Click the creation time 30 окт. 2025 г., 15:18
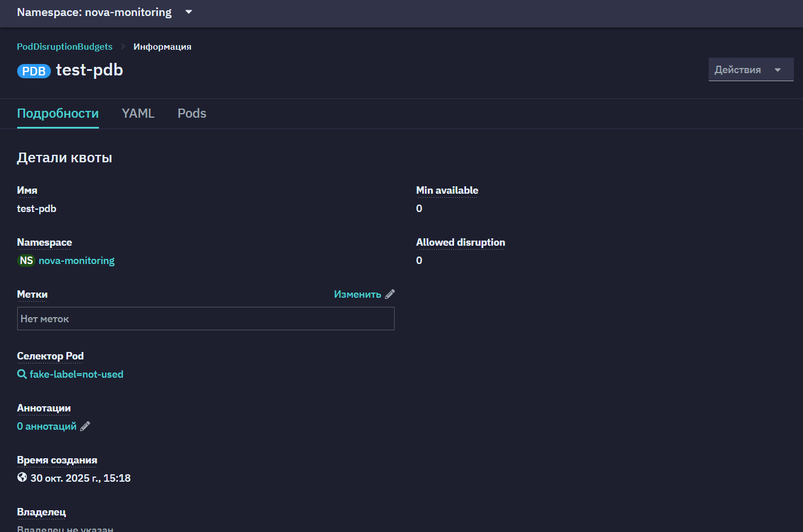 click(x=81, y=478)
